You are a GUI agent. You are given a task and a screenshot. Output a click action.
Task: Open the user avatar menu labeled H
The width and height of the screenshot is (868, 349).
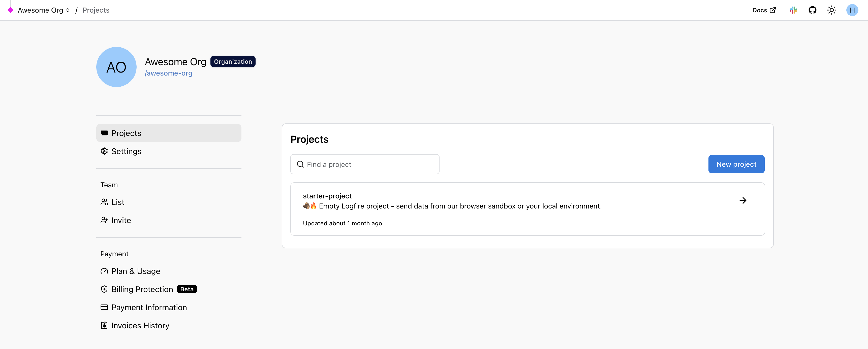[852, 10]
